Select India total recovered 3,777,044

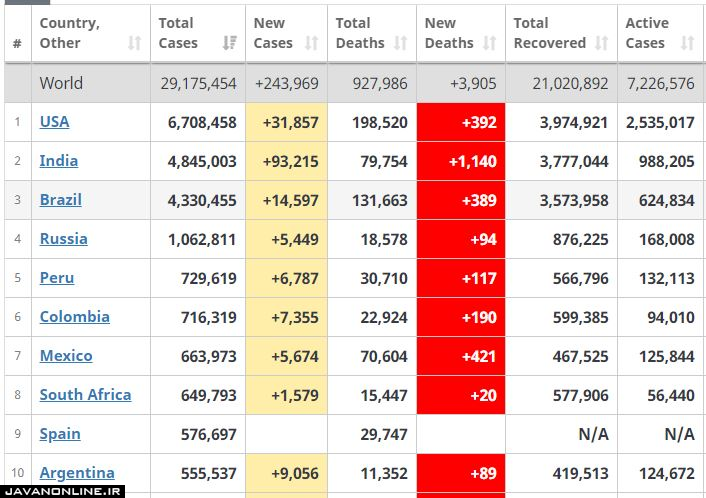(574, 161)
